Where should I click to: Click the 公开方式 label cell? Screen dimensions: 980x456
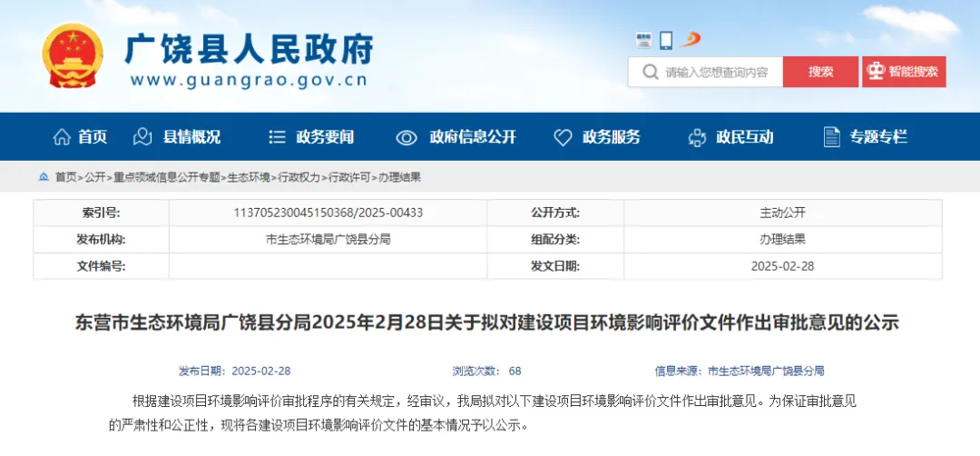pos(555,213)
